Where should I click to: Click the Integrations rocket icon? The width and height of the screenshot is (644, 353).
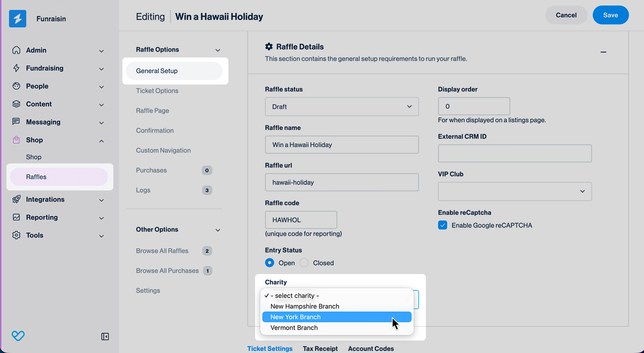(x=16, y=199)
